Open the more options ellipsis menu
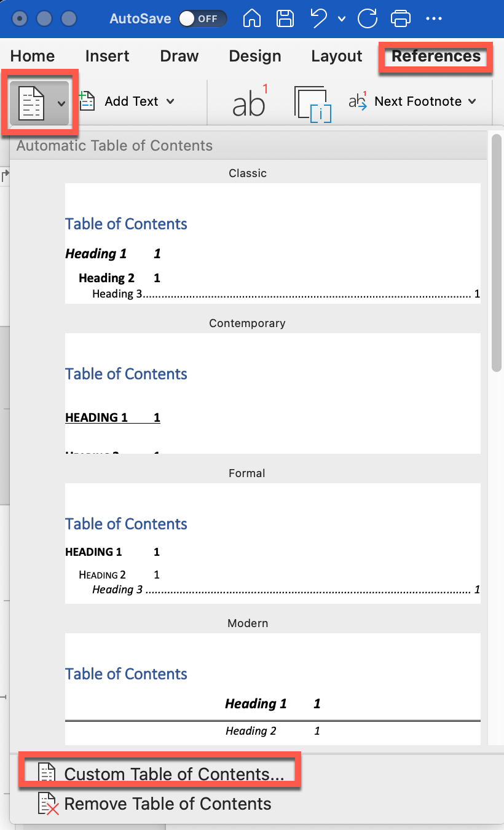The image size is (504, 830). point(434,19)
